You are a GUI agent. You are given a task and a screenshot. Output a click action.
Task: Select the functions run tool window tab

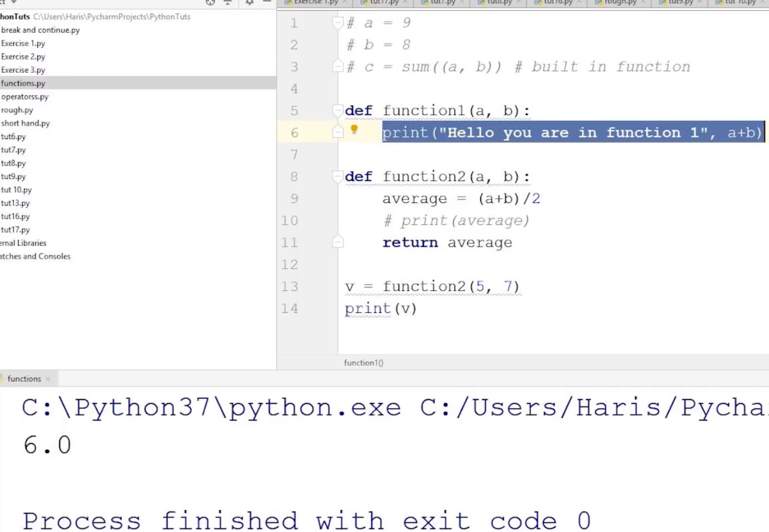tap(24, 379)
